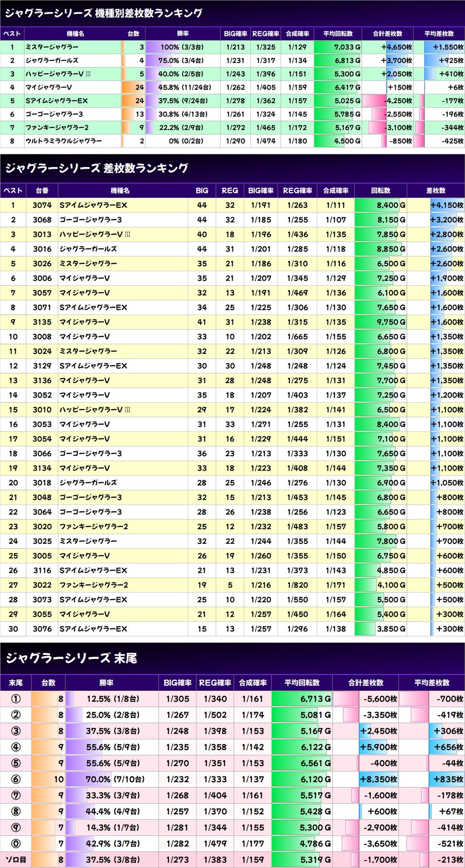This screenshot has width=465, height=868.
Task: Click the 37.5% (9/24台) win rate cell
Action: [x=183, y=101]
